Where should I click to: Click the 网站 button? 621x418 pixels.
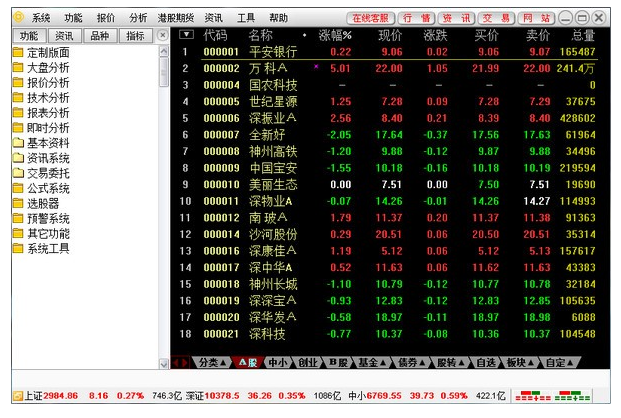(x=537, y=18)
